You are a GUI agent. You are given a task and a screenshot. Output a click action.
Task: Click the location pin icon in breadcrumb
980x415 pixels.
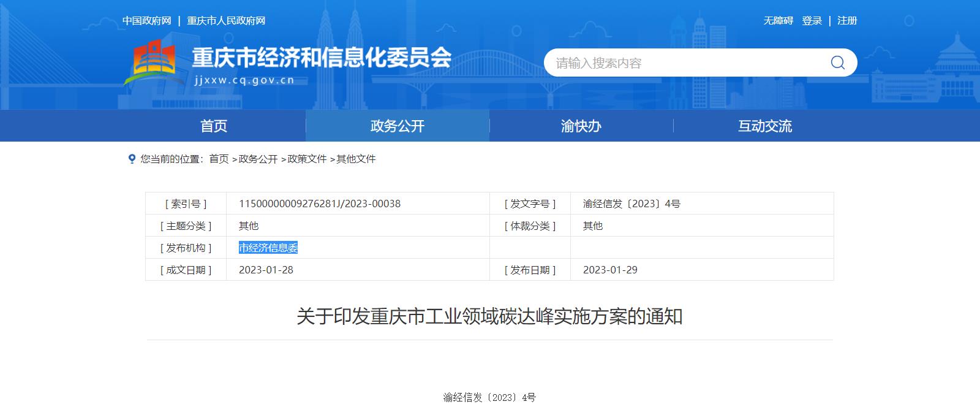pyautogui.click(x=132, y=159)
